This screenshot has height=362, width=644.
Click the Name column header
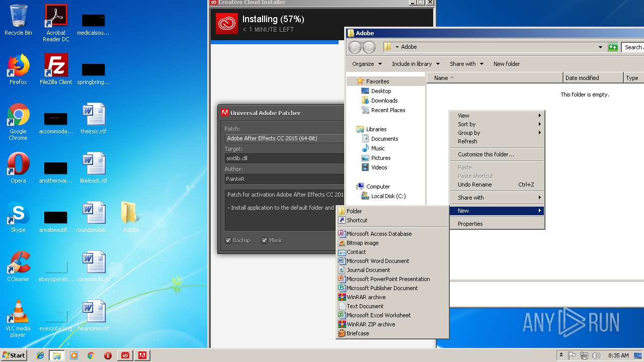pos(495,78)
